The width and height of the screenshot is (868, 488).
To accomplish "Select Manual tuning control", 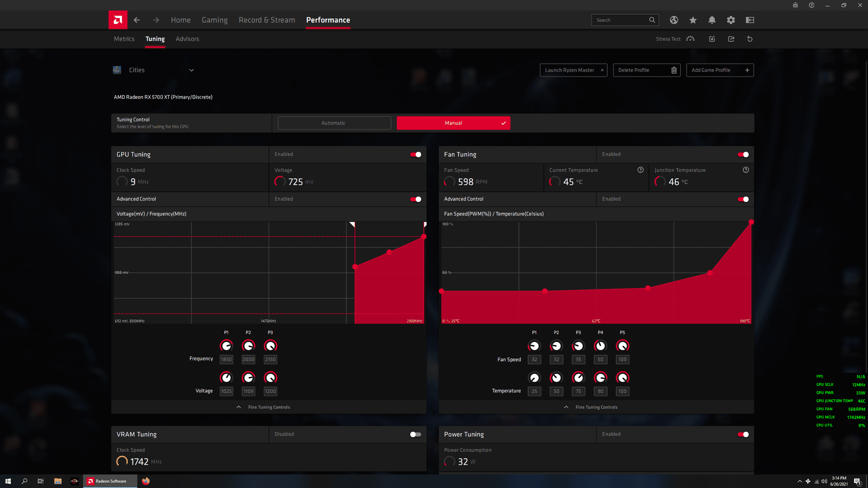I will [453, 123].
